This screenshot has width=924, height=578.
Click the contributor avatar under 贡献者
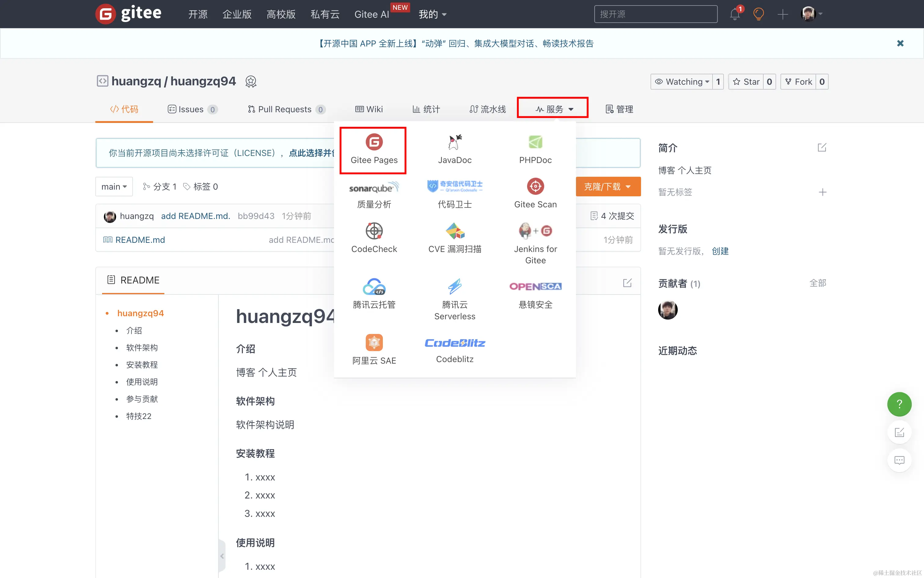tap(667, 309)
